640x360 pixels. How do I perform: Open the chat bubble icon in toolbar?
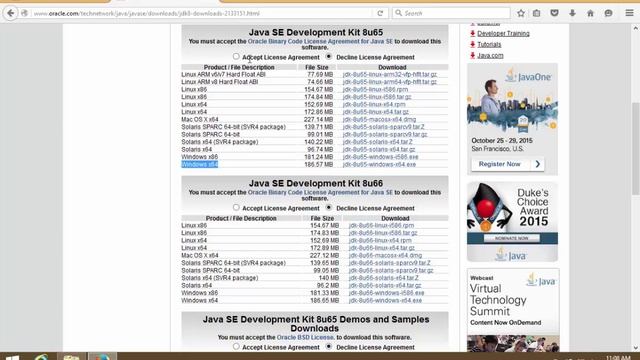[608, 13]
